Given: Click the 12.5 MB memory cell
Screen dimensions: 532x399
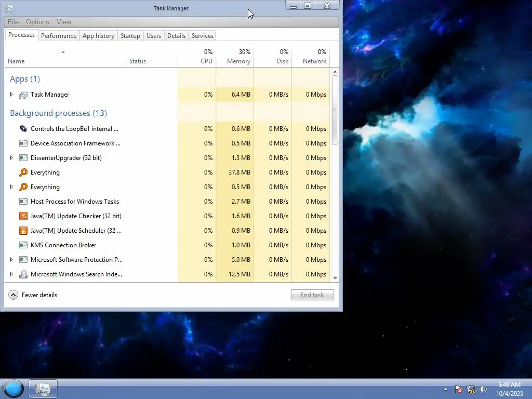Looking at the screenshot, I should coord(235,274).
